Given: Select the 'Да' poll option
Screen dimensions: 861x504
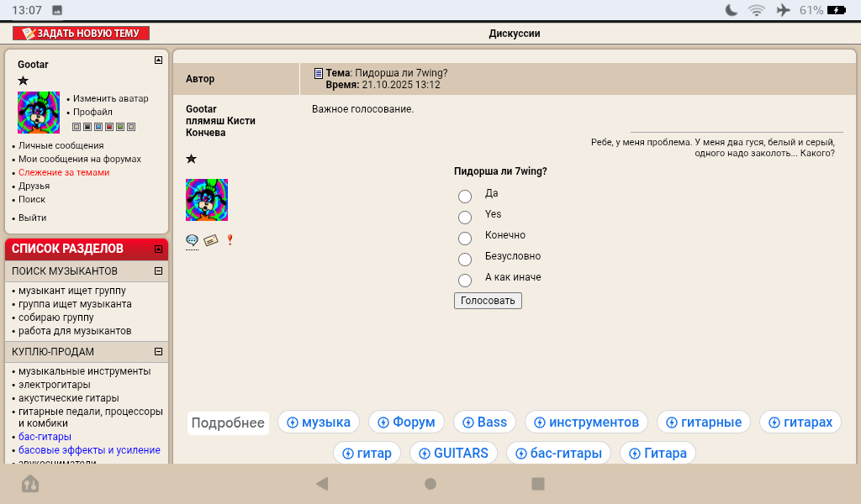Looking at the screenshot, I should 465,197.
